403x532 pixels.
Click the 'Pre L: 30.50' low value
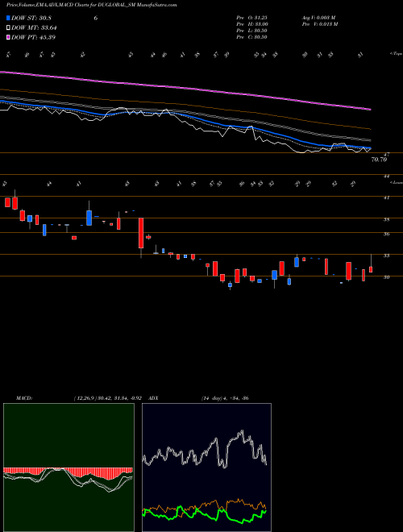(x=251, y=31)
